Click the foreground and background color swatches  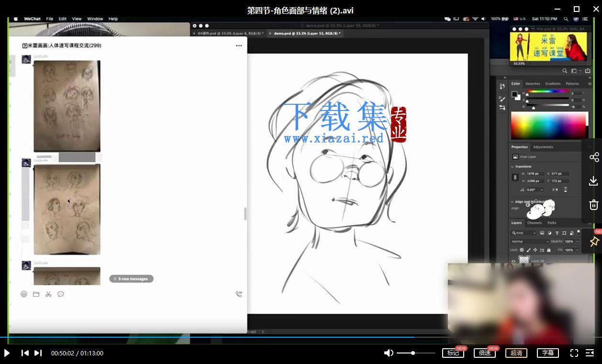[x=516, y=95]
